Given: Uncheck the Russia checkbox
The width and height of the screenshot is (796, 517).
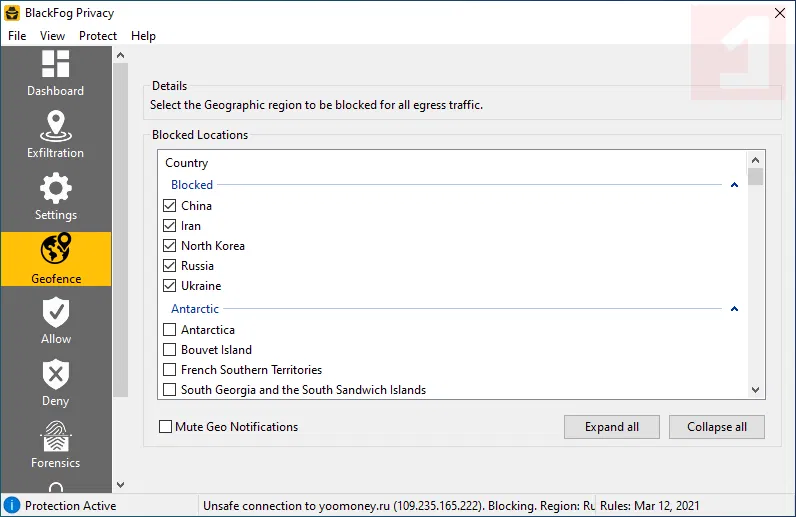Looking at the screenshot, I should click(169, 266).
